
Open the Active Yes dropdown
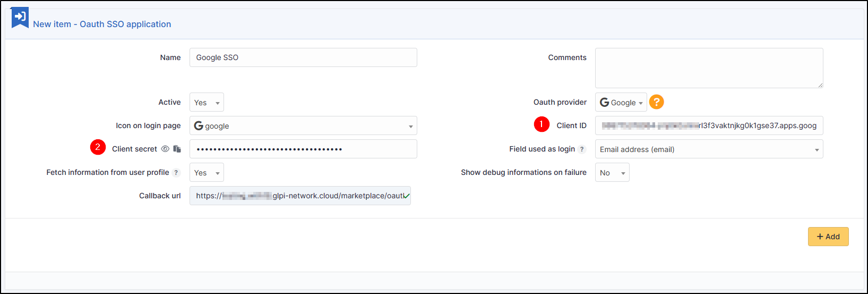click(x=207, y=102)
